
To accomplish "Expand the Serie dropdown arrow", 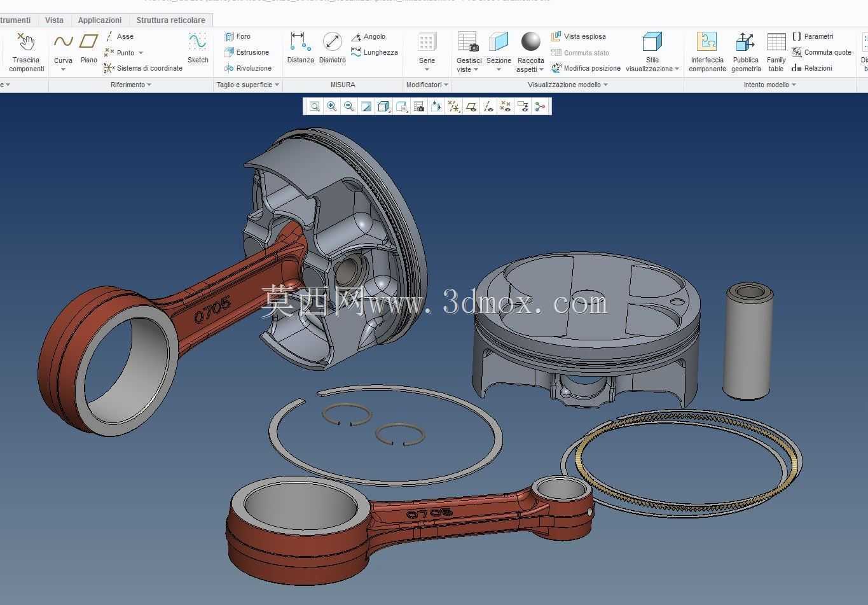I will [427, 69].
